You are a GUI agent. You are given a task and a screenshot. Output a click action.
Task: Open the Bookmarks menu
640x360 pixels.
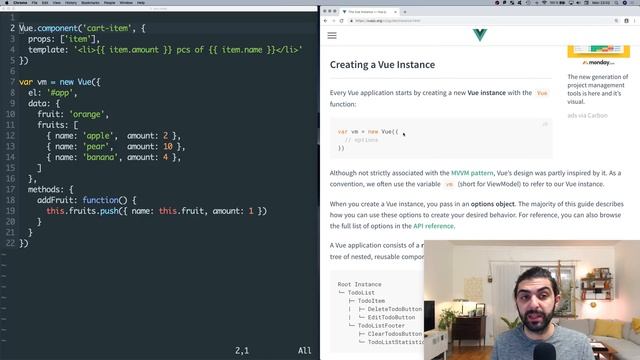90,2
